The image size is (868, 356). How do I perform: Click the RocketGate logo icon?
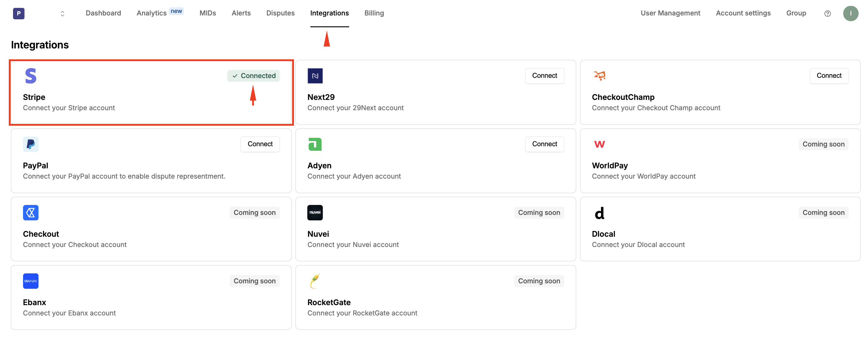click(315, 281)
